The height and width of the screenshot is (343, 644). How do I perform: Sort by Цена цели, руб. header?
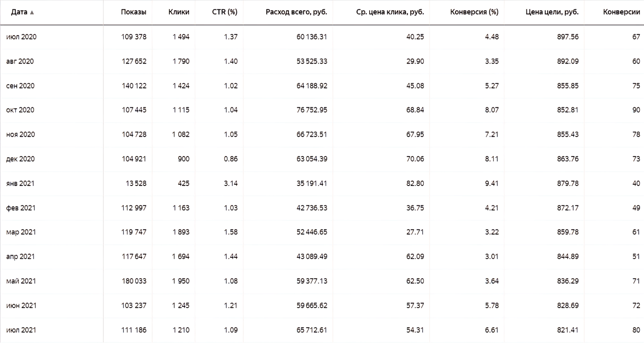(552, 12)
